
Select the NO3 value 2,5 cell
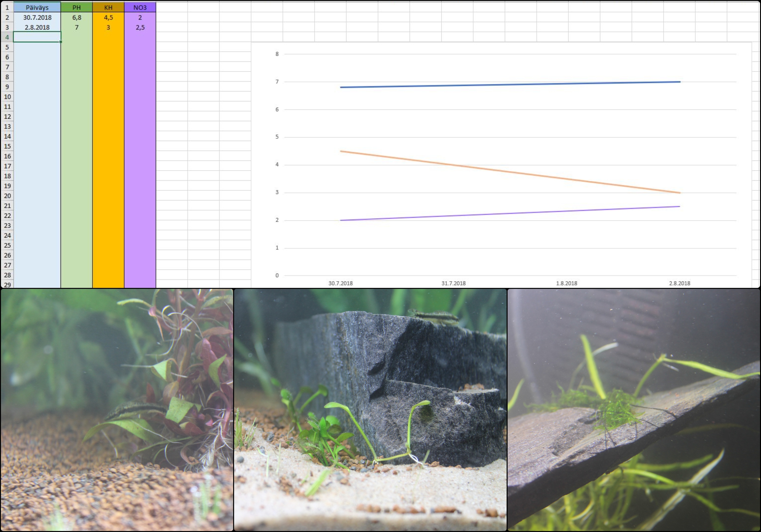pos(140,27)
